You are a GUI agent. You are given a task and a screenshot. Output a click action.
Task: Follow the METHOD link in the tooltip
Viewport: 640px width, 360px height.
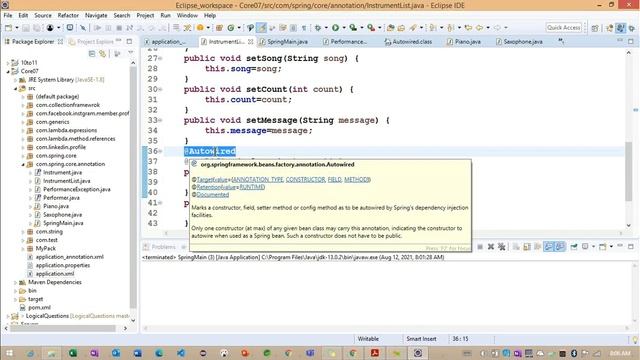tap(356, 180)
